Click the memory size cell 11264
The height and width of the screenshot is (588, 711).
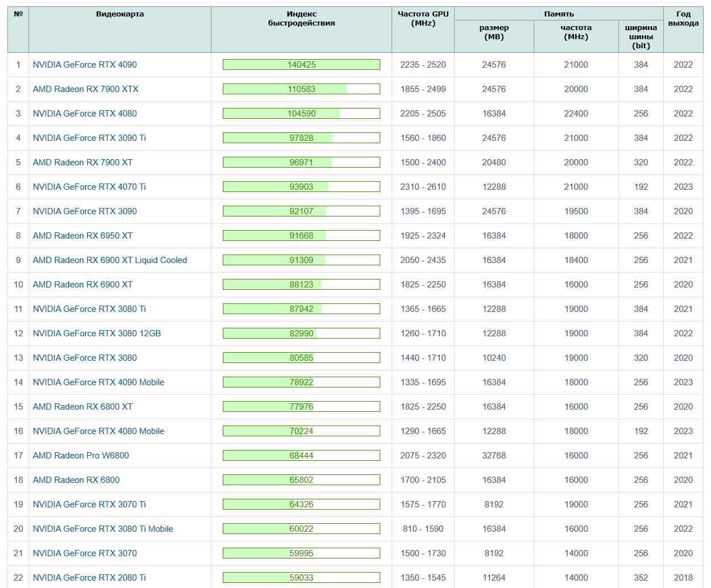pyautogui.click(x=494, y=578)
